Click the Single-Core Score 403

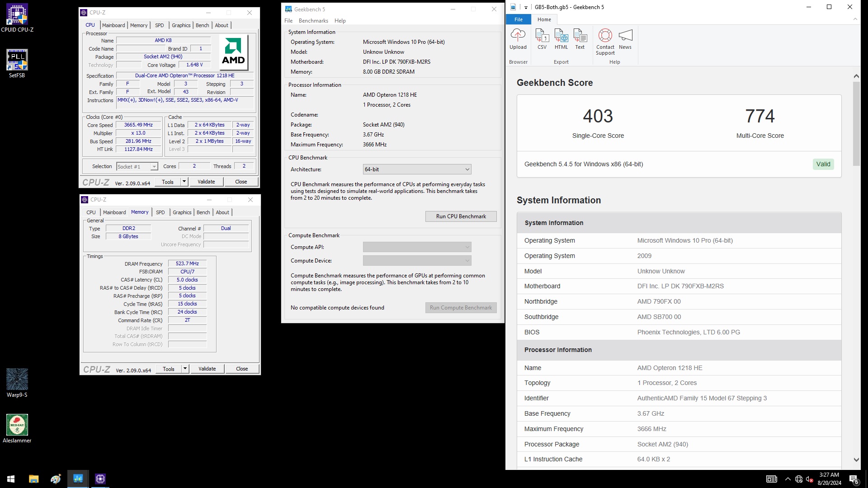(x=598, y=117)
